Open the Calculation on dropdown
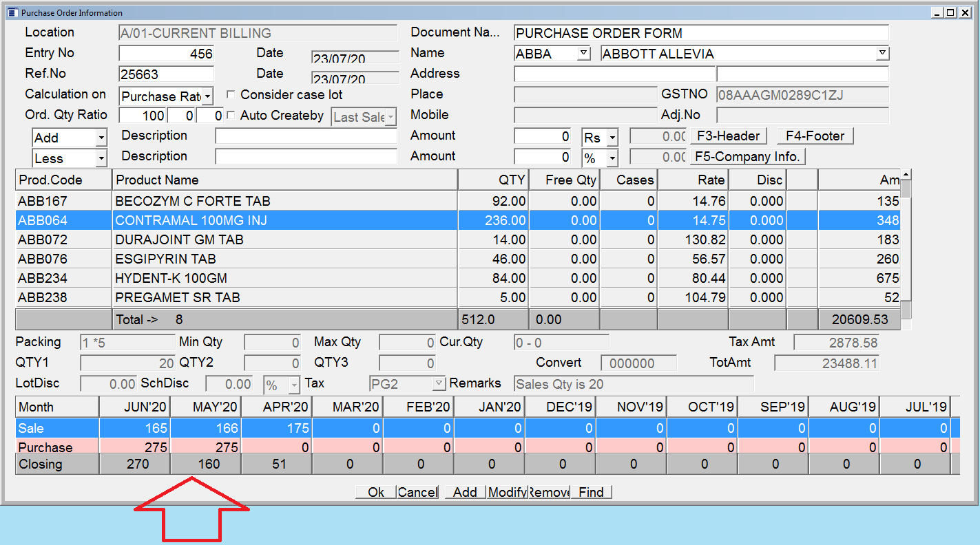This screenshot has height=545, width=980. (x=208, y=97)
